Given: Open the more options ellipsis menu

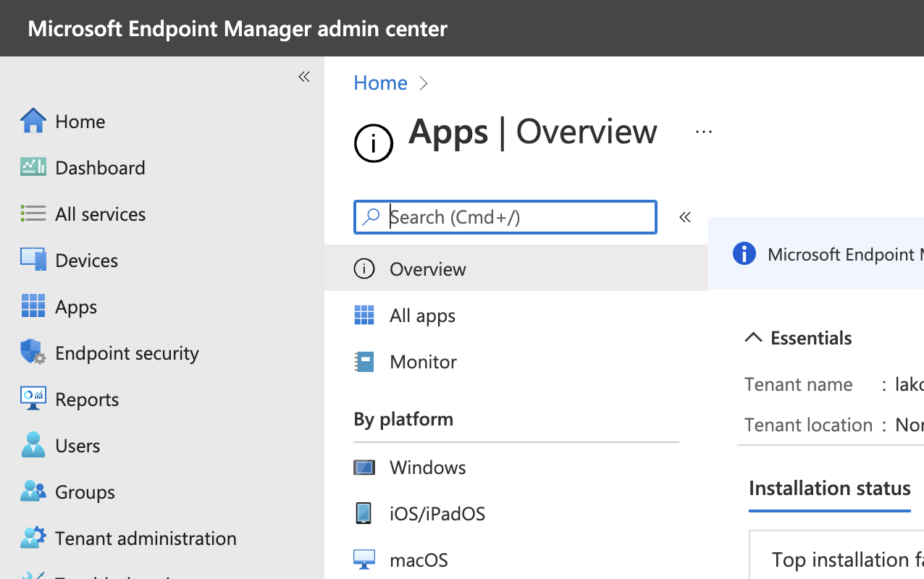Looking at the screenshot, I should click(x=704, y=132).
